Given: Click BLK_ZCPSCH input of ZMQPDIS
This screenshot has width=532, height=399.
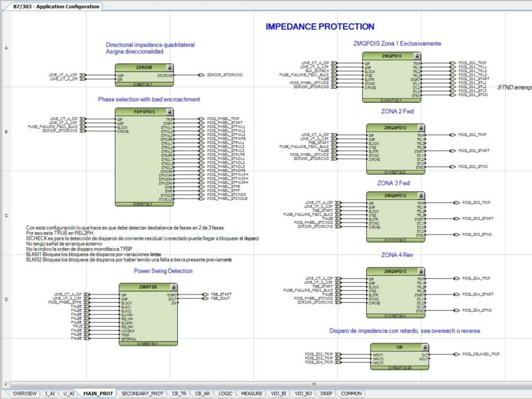Looking at the screenshot, I should [317, 71].
